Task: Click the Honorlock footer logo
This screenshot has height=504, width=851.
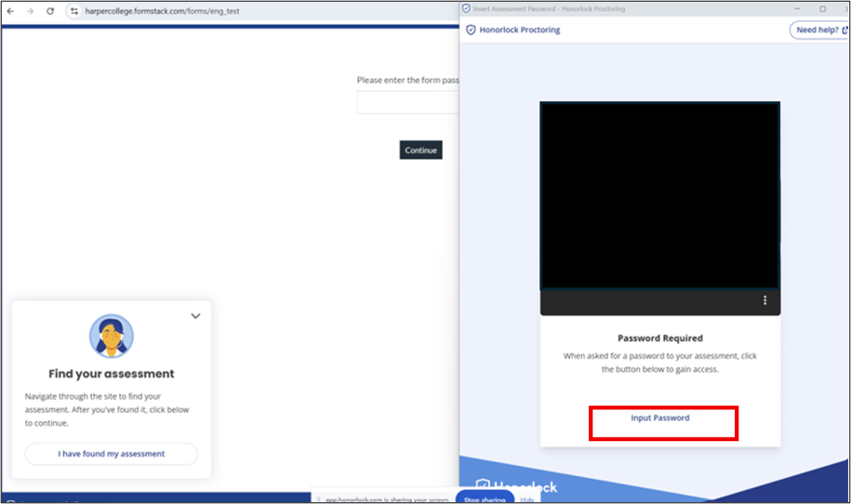Action: [x=516, y=488]
